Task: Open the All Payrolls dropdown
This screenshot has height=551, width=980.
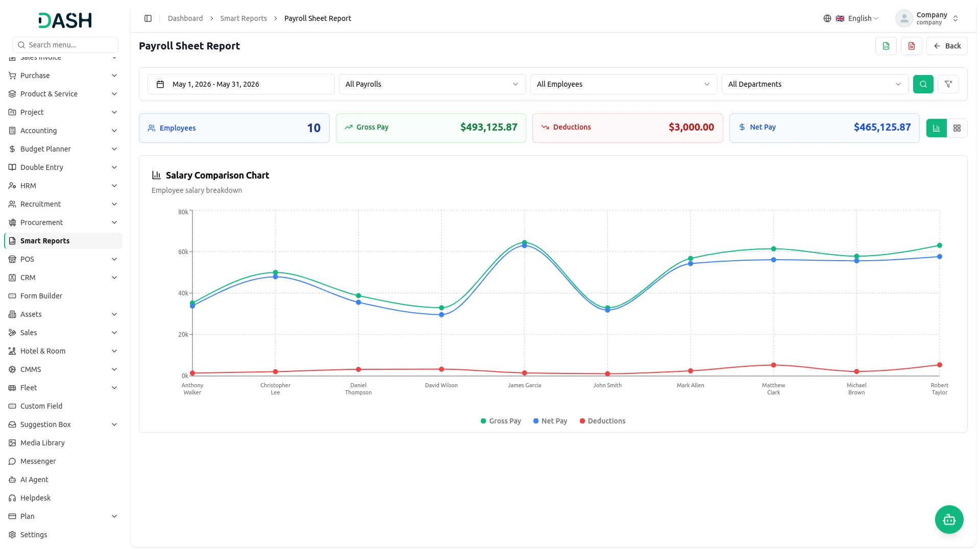Action: click(x=432, y=84)
